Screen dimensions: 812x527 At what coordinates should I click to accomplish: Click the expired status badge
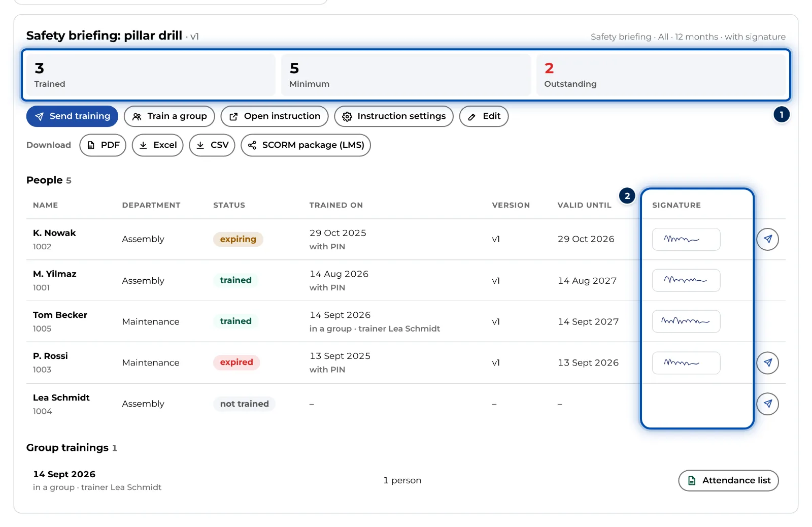(236, 363)
